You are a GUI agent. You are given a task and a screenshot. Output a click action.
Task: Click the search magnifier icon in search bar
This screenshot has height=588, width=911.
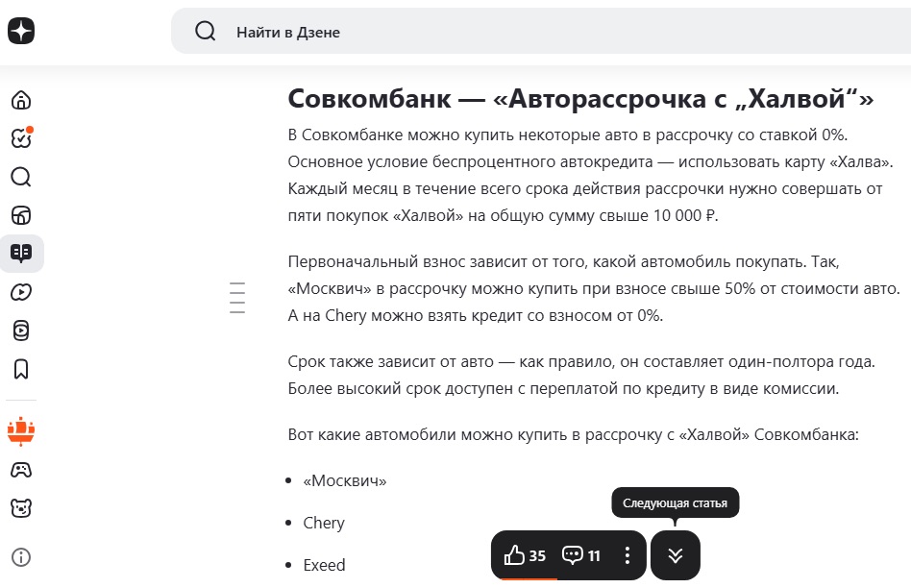click(205, 31)
